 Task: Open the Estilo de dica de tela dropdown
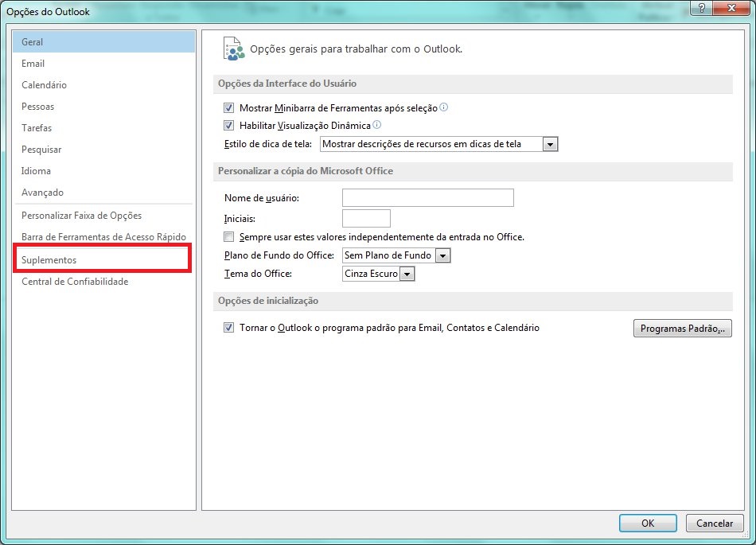click(549, 144)
